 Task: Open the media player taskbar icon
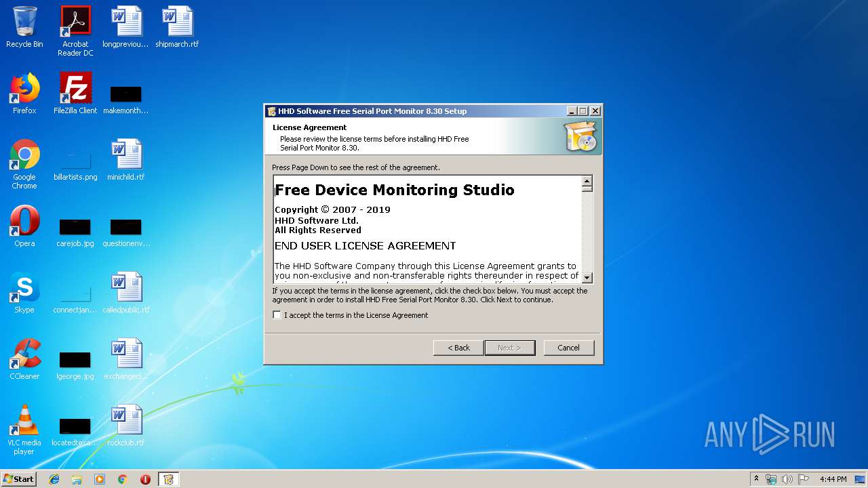click(x=100, y=479)
